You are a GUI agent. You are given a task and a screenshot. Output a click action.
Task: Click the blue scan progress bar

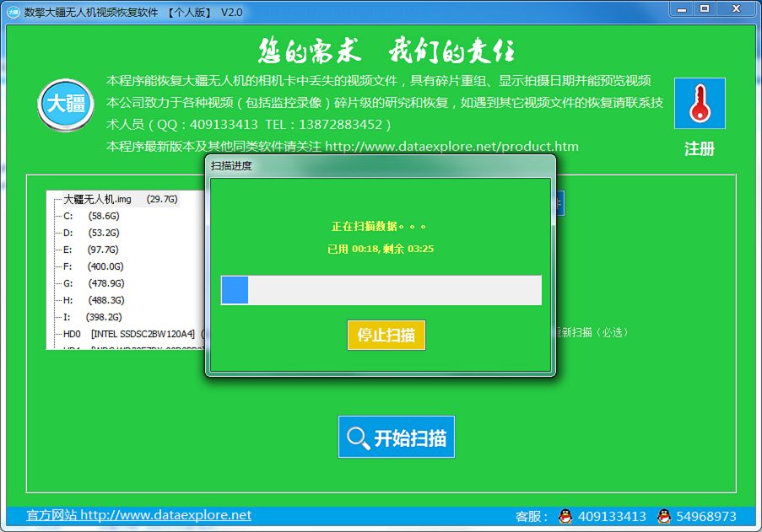pyautogui.click(x=381, y=290)
